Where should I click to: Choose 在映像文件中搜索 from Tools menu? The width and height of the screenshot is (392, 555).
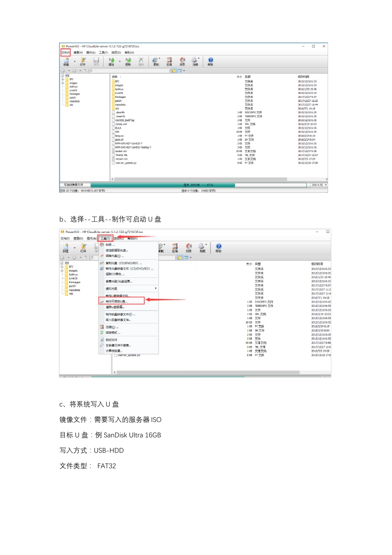pyautogui.click(x=129, y=345)
